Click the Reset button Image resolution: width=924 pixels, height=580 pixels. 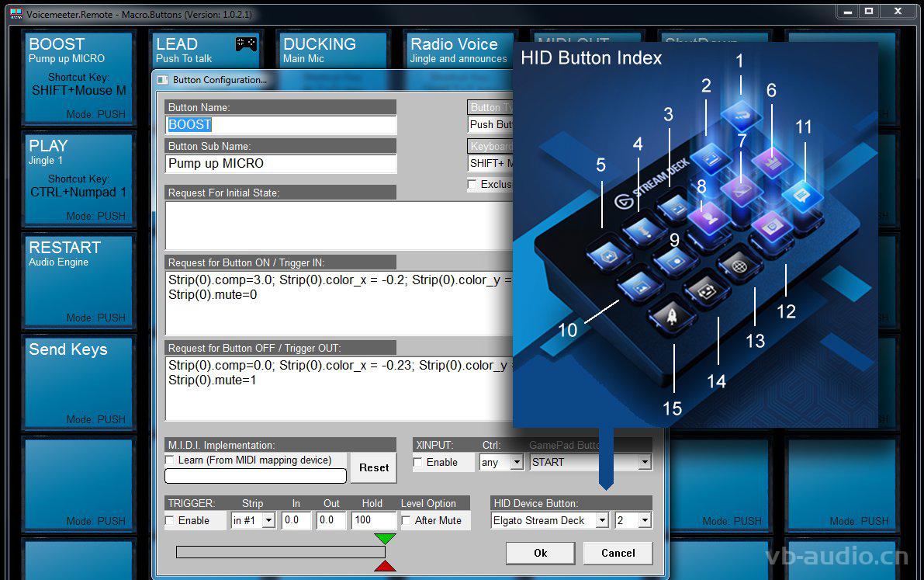(x=374, y=467)
